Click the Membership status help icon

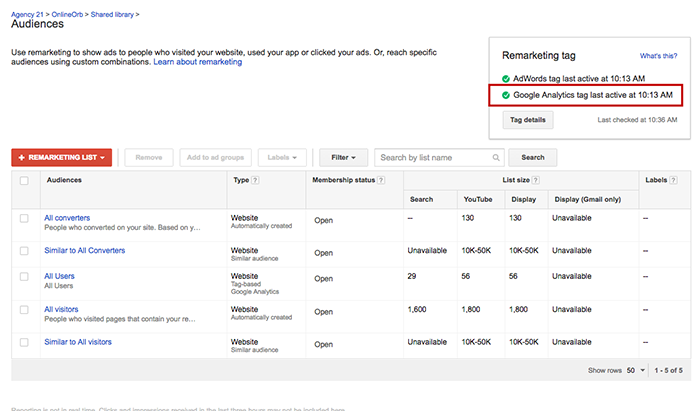coord(381,180)
